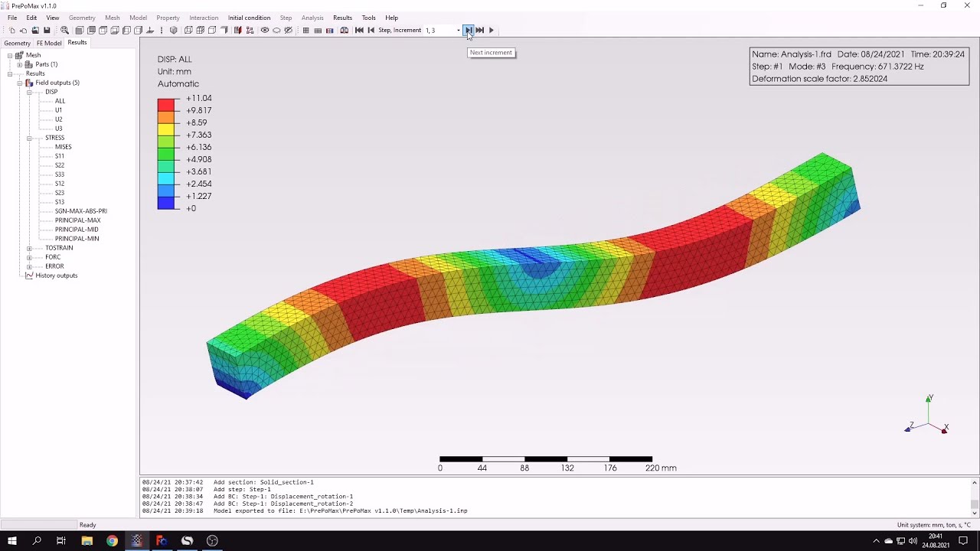Open Chrome from the taskbar

coord(112,541)
